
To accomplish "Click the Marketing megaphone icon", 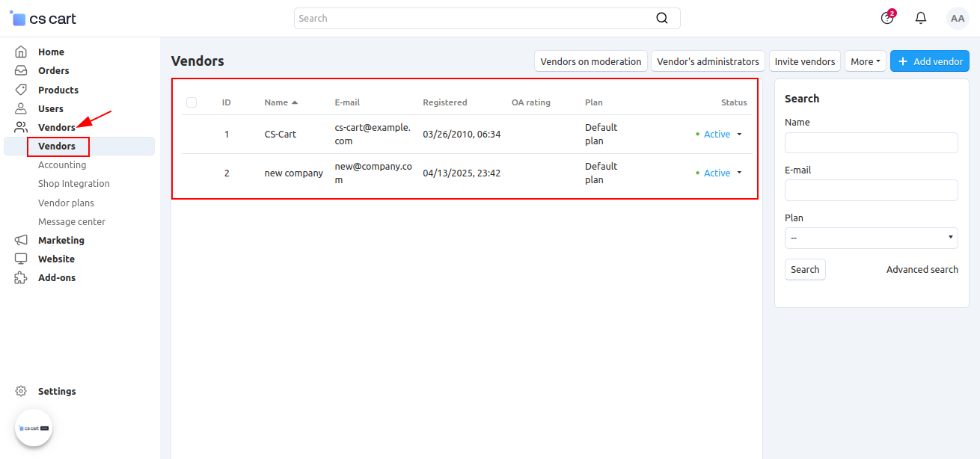I will tap(21, 241).
